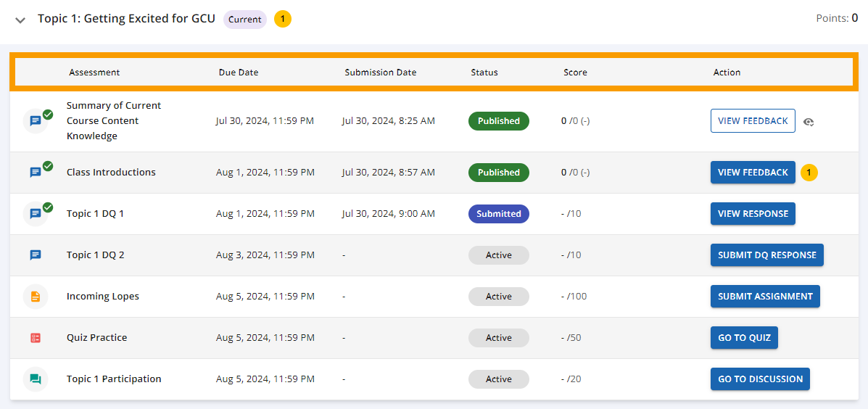
Task: Click the Submit DQ Response button
Action: pos(766,255)
